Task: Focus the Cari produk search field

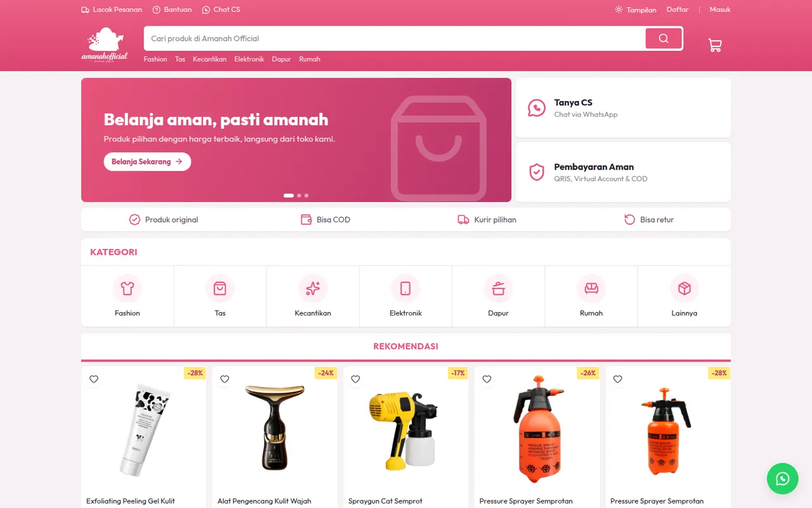Action: 395,38
